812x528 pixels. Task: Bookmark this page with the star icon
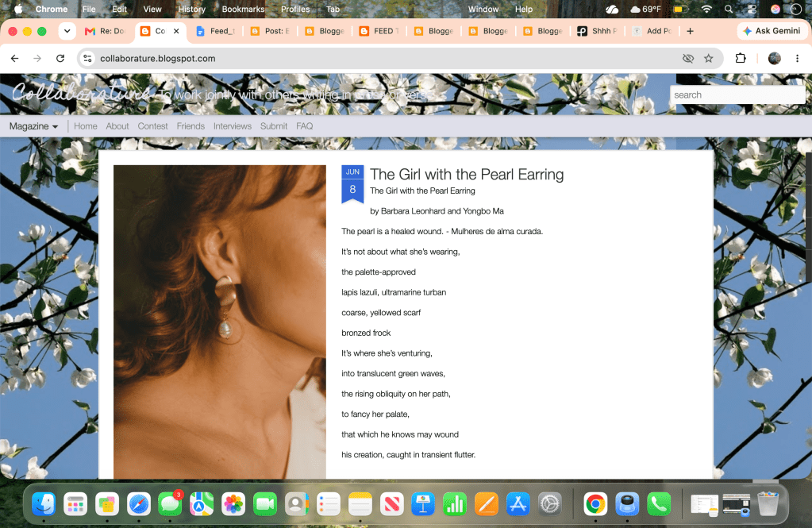click(709, 59)
